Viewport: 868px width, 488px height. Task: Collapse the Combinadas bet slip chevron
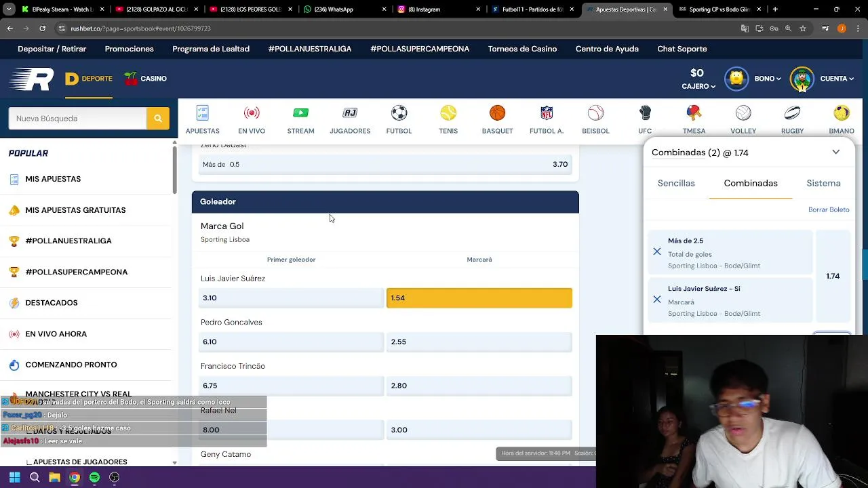tap(835, 152)
